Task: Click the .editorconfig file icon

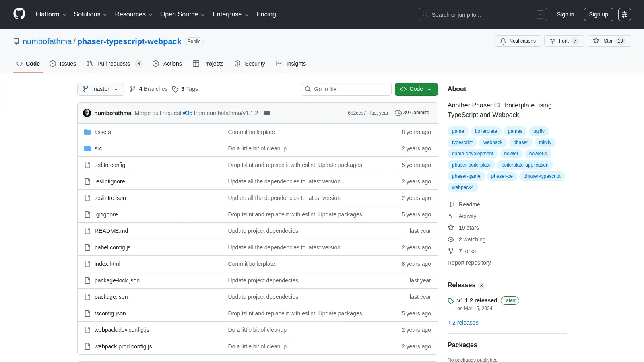Action: (x=87, y=165)
